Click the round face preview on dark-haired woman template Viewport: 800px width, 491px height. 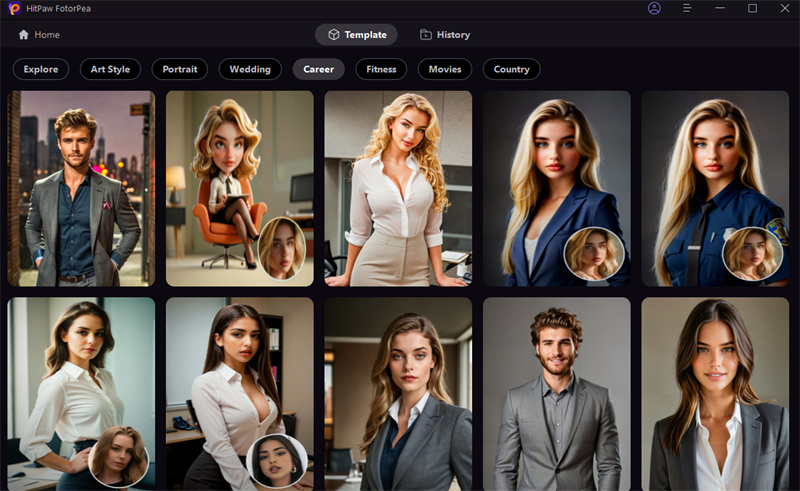(277, 461)
